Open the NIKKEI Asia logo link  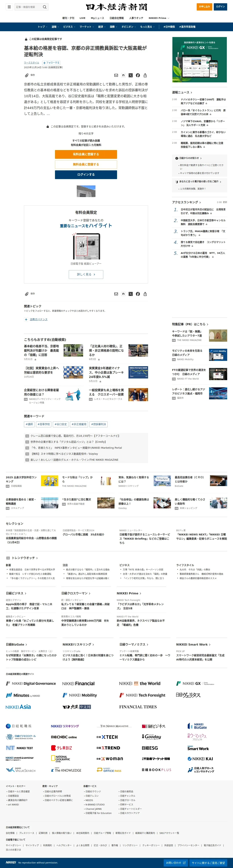tap(18, 707)
